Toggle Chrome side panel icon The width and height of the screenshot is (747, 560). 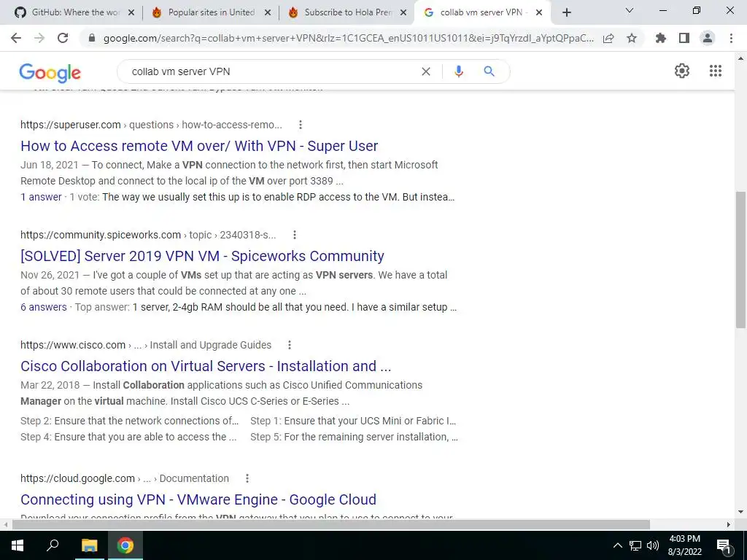[x=684, y=38]
